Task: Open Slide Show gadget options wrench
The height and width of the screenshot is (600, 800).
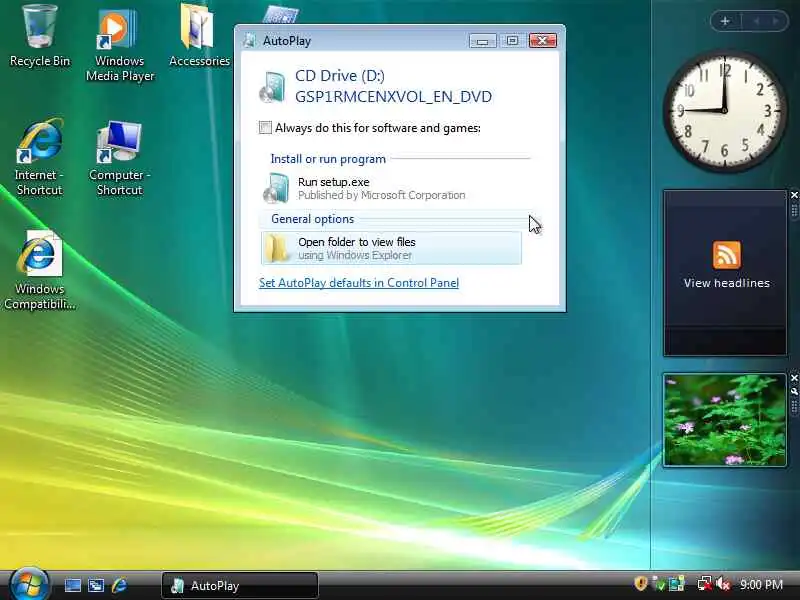Action: coord(794,391)
